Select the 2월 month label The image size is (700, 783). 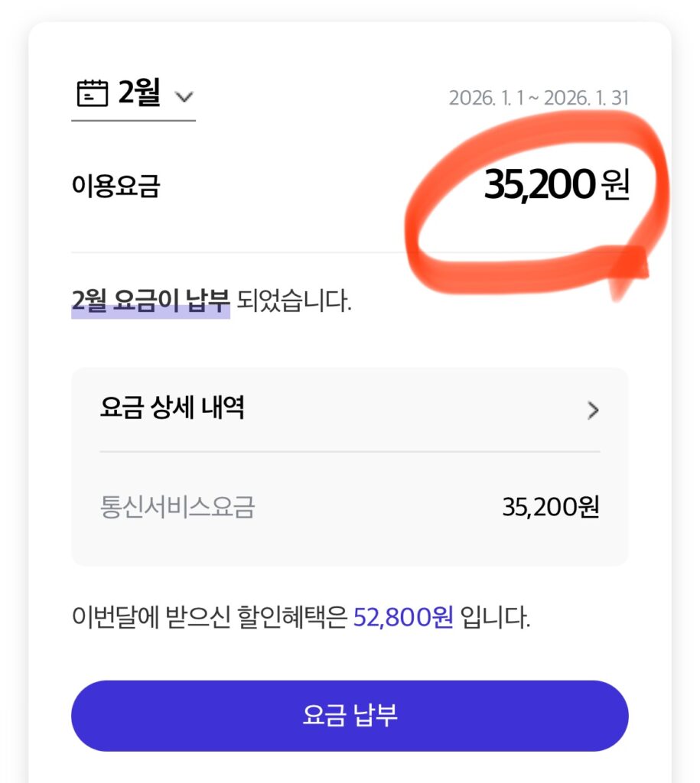tap(139, 94)
